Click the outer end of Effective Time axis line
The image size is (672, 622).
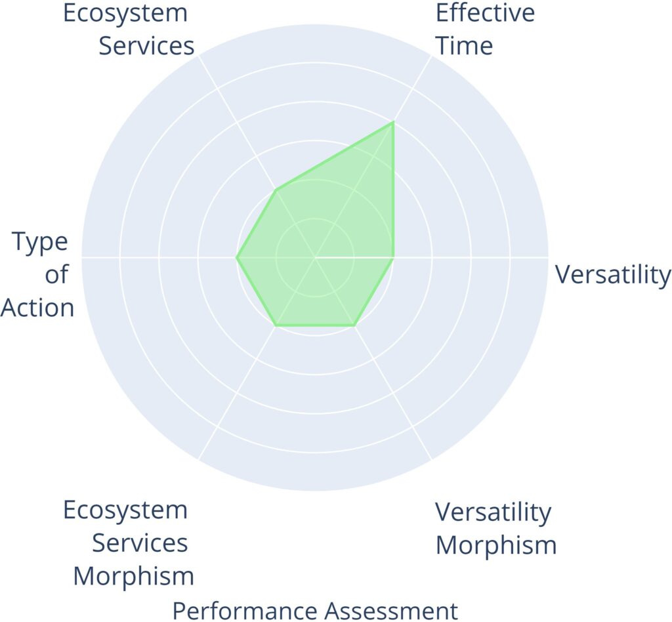[431, 56]
